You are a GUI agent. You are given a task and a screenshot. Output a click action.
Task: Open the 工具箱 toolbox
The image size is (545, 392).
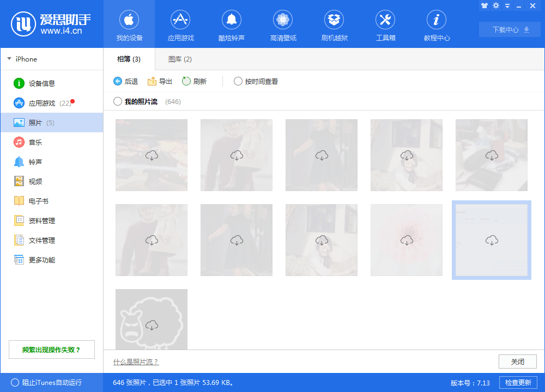[385, 25]
